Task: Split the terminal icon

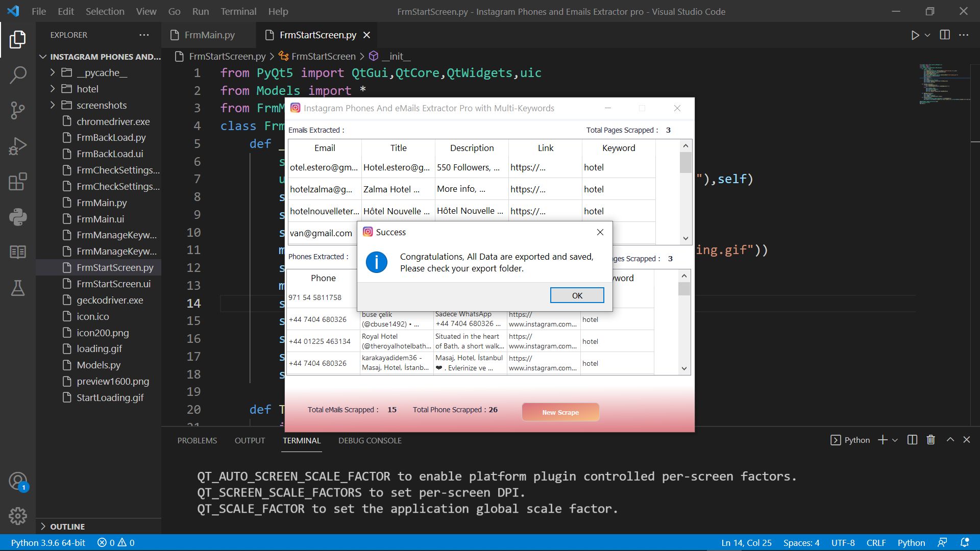Action: pyautogui.click(x=913, y=440)
